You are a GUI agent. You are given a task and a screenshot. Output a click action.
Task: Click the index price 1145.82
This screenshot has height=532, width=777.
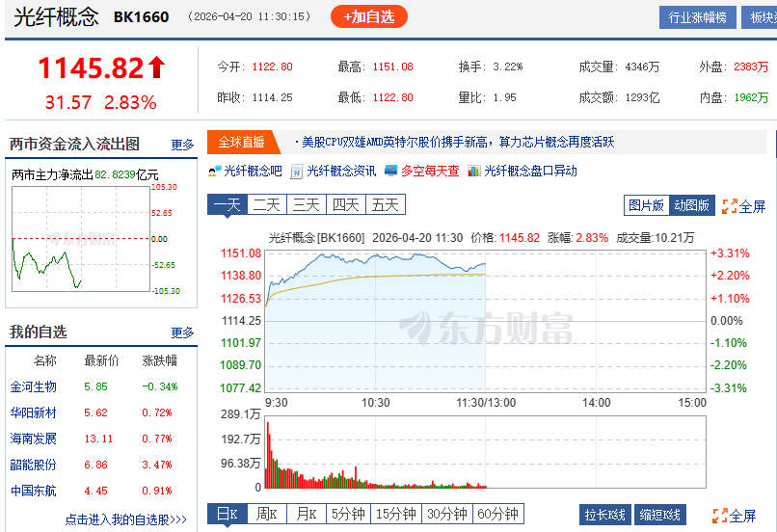(92, 67)
